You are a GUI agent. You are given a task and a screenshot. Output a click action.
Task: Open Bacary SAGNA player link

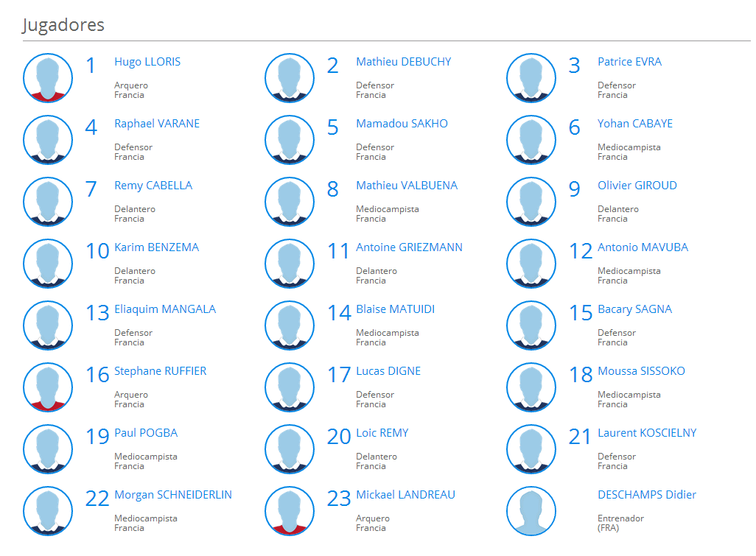point(634,310)
